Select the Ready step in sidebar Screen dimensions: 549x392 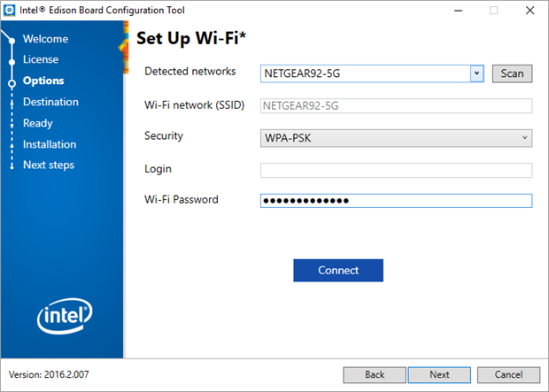point(38,123)
